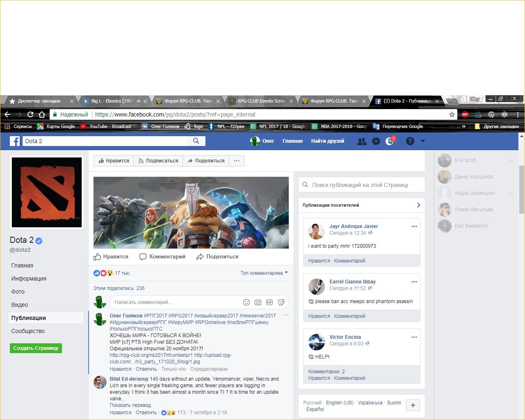Click the Поиск публикаций search field
The width and height of the screenshot is (525, 420).
[x=361, y=185]
